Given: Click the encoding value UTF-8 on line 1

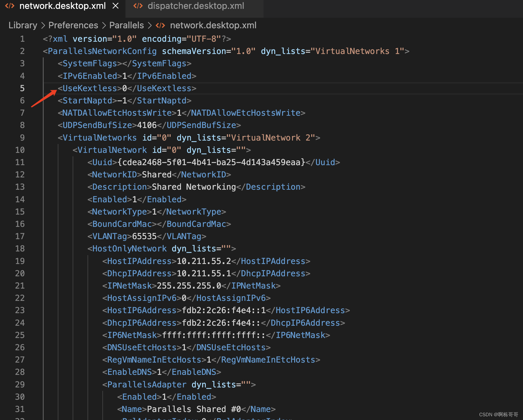Looking at the screenshot, I should (x=204, y=39).
